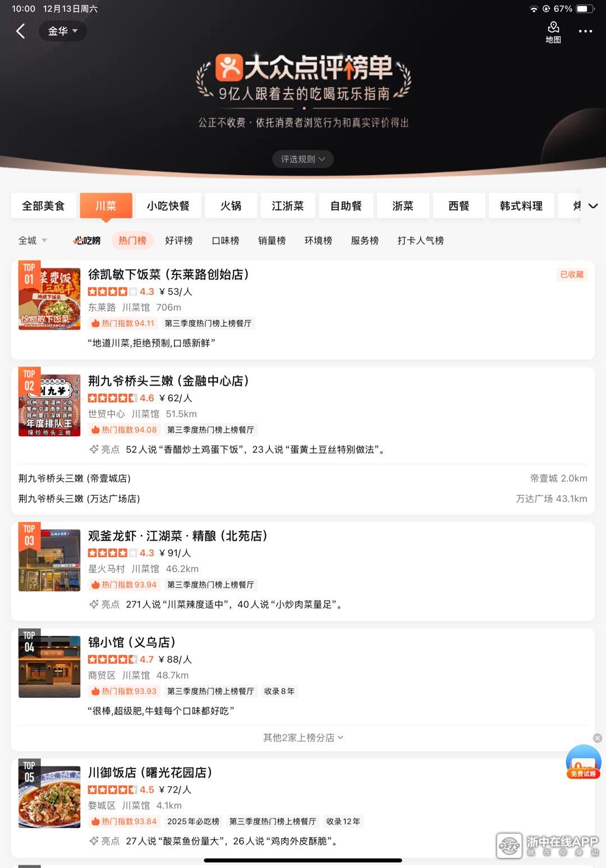Screen dimensions: 606x868
Task: Select the 热门榜 ranking filter
Action: click(132, 240)
